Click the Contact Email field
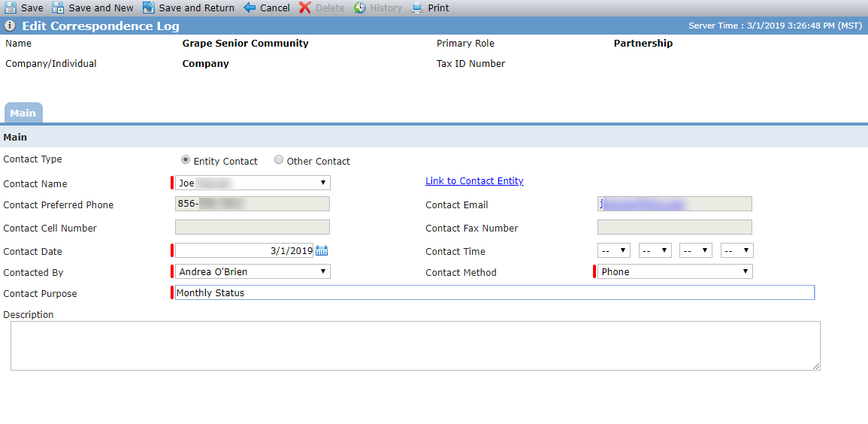The image size is (868, 424). point(675,204)
